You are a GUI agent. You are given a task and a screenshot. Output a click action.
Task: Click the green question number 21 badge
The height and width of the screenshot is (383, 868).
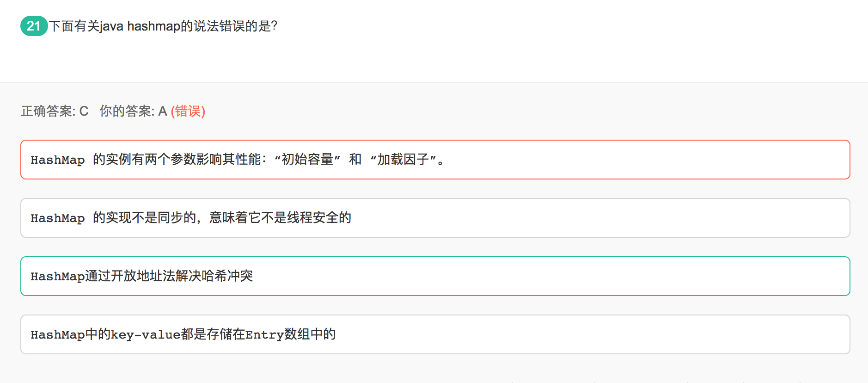pyautogui.click(x=34, y=26)
